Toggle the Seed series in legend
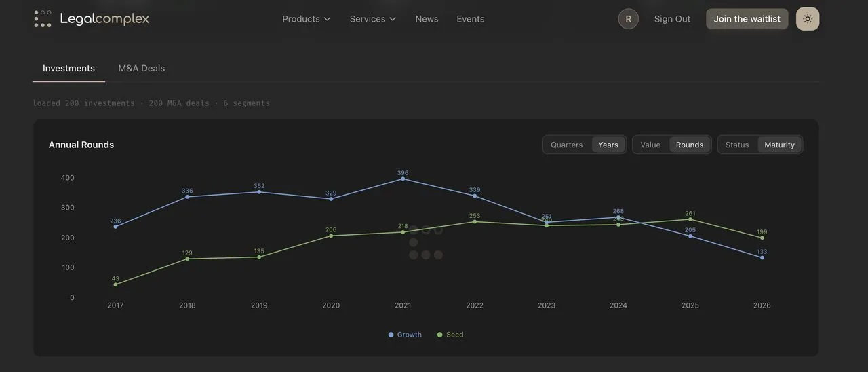This screenshot has width=868, height=372. (x=450, y=335)
